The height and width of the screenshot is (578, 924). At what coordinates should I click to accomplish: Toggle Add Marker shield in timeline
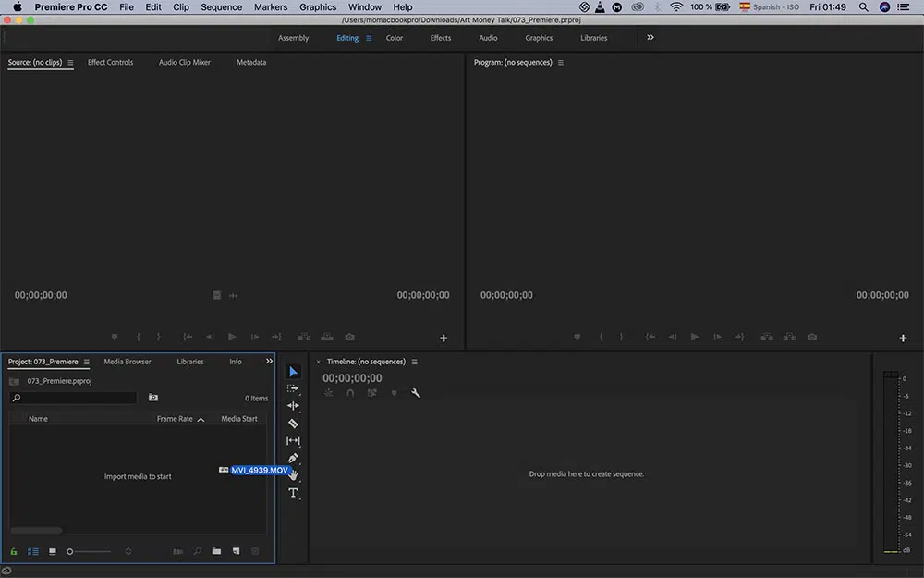click(x=394, y=393)
